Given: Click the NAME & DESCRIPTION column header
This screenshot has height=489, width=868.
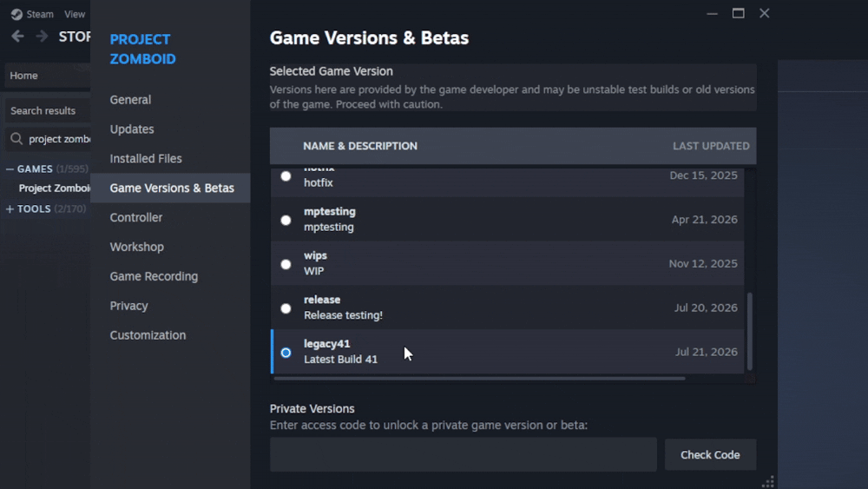Looking at the screenshot, I should (360, 146).
